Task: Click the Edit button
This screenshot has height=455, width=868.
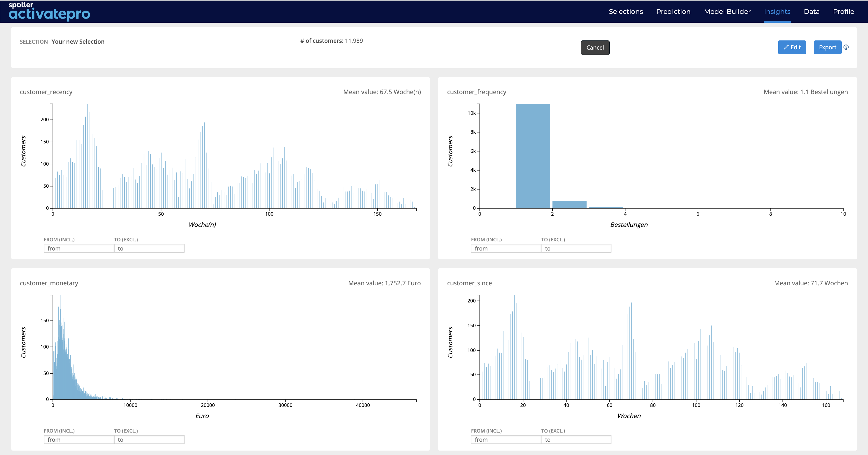Action: pos(792,47)
